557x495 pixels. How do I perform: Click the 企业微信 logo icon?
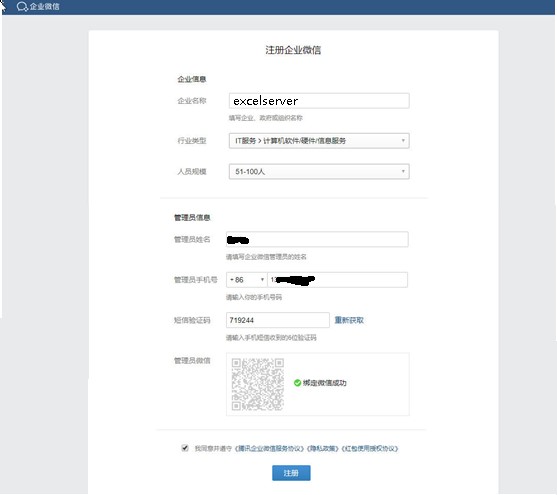(22, 6)
